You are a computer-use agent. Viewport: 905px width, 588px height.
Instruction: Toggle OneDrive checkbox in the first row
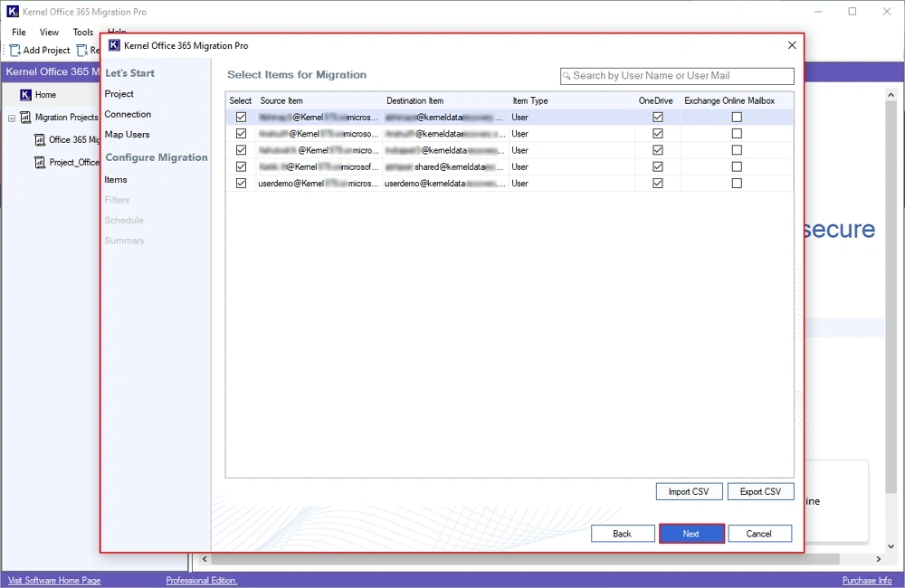point(658,118)
